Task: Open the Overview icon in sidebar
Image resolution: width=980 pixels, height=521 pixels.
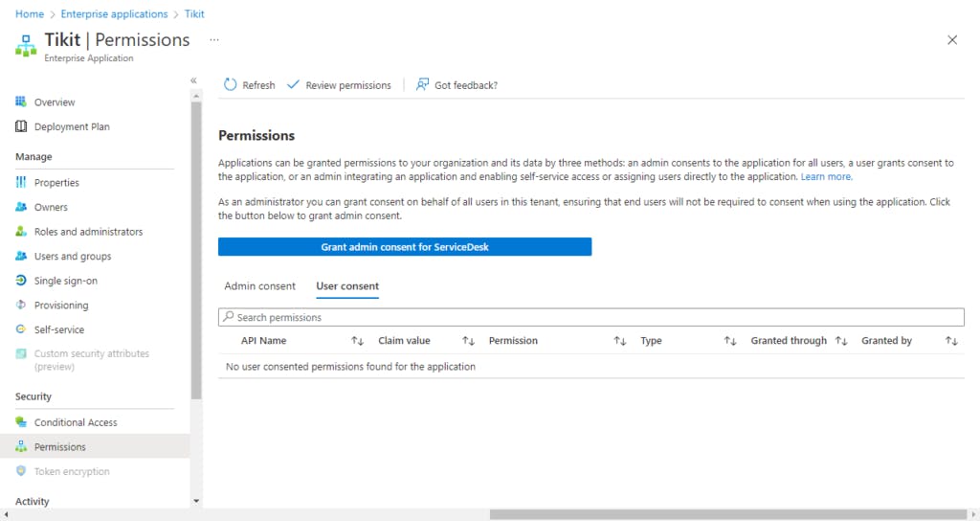Action: (x=21, y=102)
